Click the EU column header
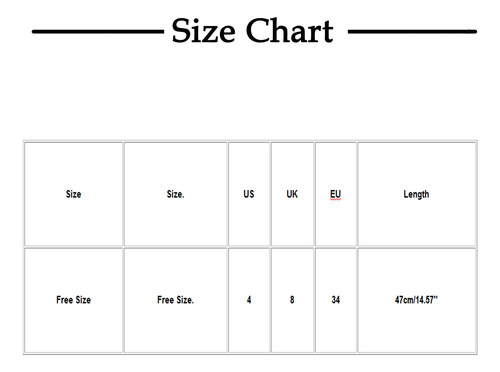The height and width of the screenshot is (372, 500). (336, 194)
